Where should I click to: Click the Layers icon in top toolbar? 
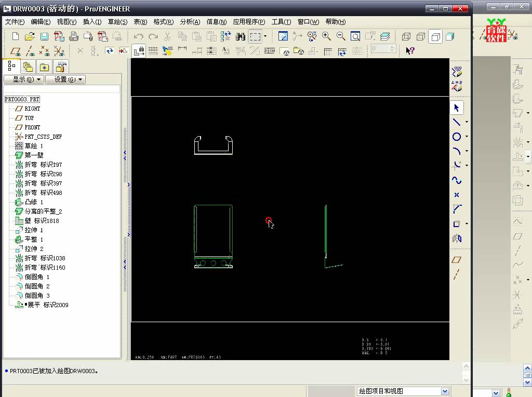(x=385, y=36)
